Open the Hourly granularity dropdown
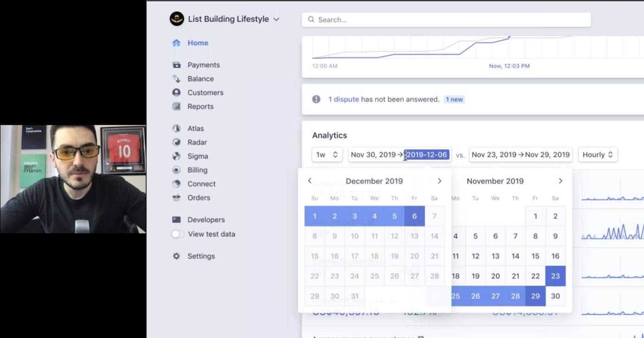 pos(598,155)
